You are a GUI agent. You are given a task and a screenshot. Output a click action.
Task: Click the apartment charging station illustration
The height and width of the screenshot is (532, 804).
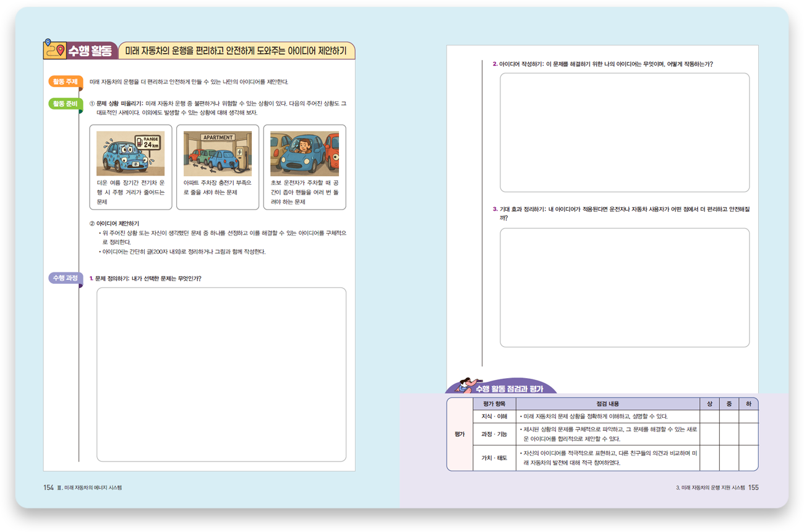click(218, 154)
